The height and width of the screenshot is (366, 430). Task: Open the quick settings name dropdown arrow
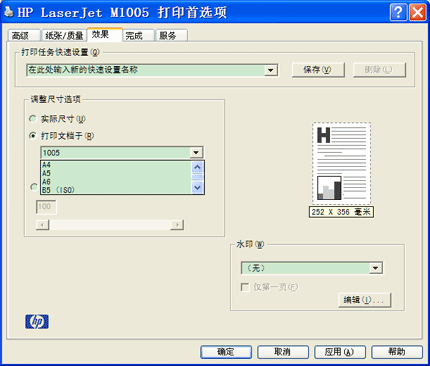coord(271,70)
